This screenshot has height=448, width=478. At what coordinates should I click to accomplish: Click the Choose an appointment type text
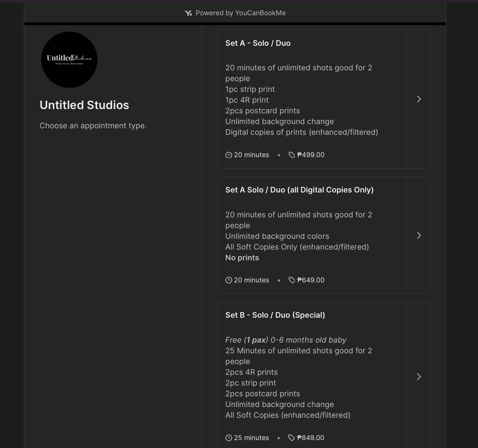[x=93, y=125]
